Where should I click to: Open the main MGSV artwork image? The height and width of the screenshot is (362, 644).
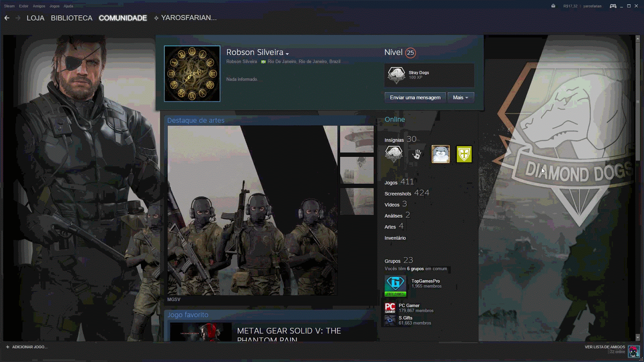(x=252, y=210)
